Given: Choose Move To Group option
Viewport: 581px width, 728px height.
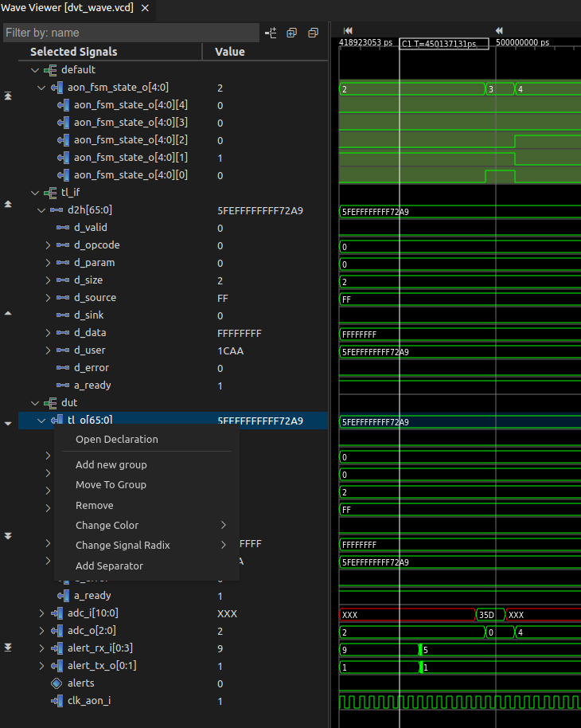Looking at the screenshot, I should pyautogui.click(x=111, y=485).
